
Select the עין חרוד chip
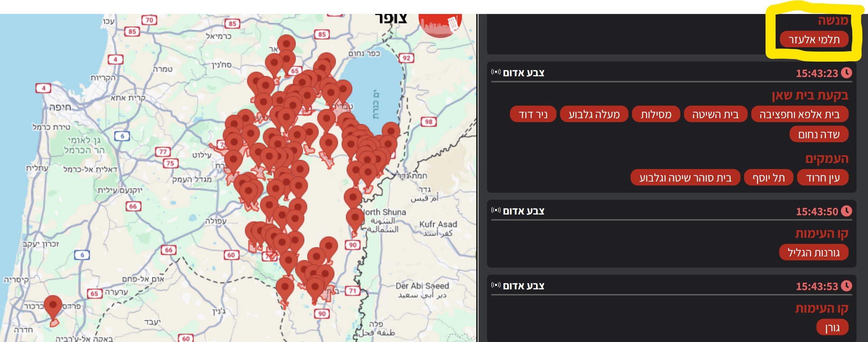point(823,178)
